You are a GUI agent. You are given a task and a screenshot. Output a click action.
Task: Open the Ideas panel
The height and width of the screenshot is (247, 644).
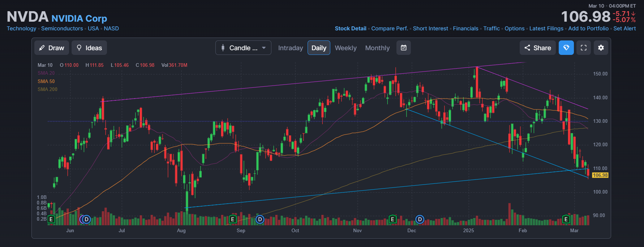click(x=89, y=48)
